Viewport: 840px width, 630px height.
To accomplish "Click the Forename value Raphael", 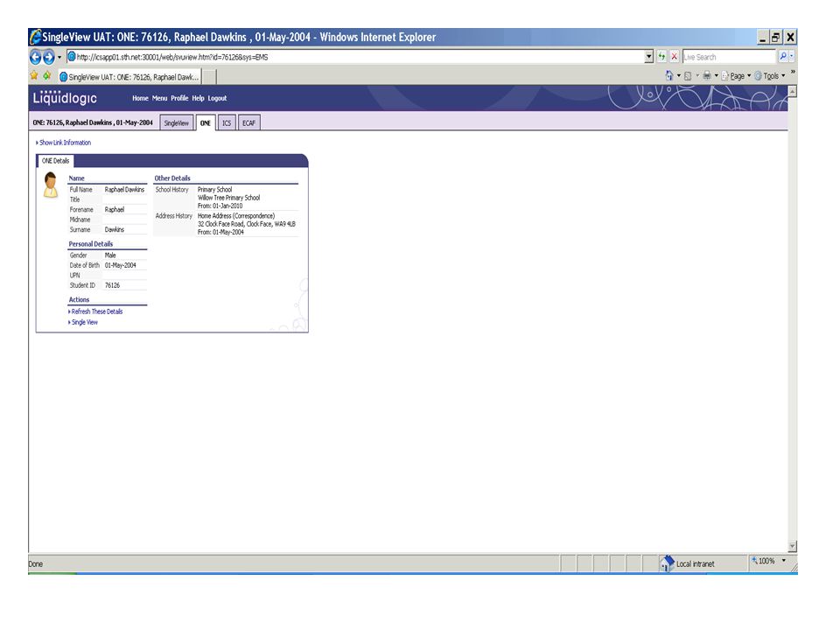I will pyautogui.click(x=114, y=209).
